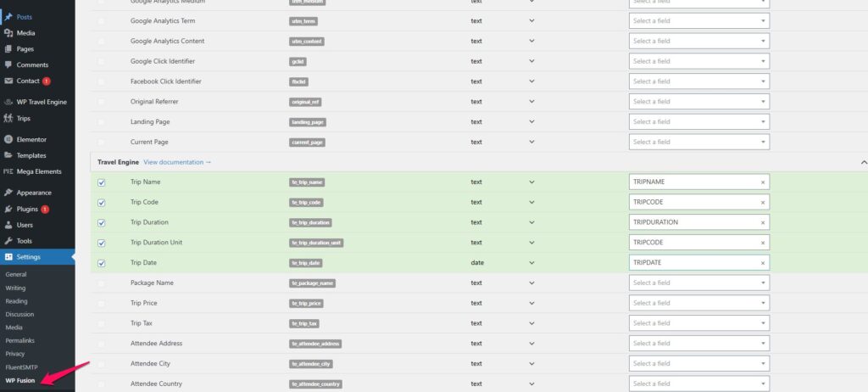Viewport: 868px width, 392px height.
Task: Open Select a field dropdown for Trip Price
Action: coord(699,303)
